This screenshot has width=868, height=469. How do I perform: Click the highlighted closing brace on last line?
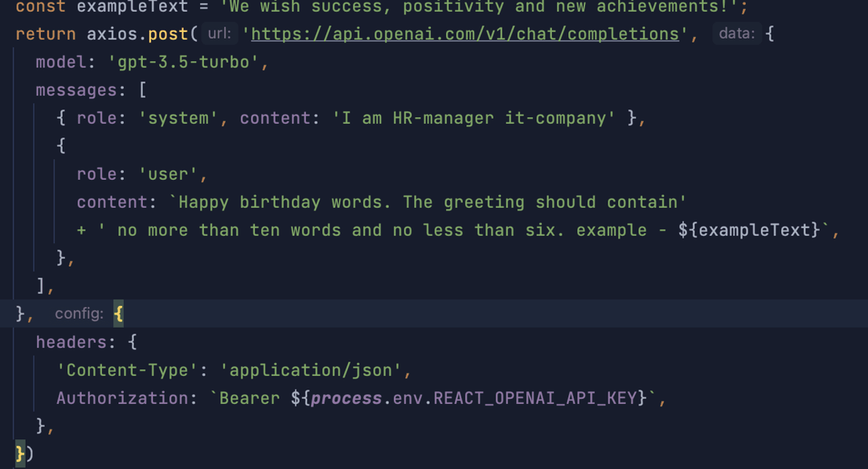click(x=20, y=454)
